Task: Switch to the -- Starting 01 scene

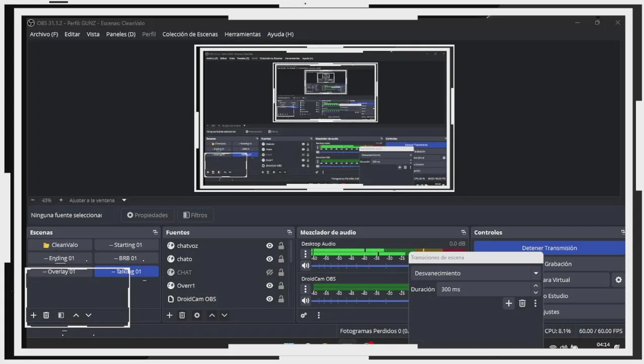Action: click(x=126, y=245)
